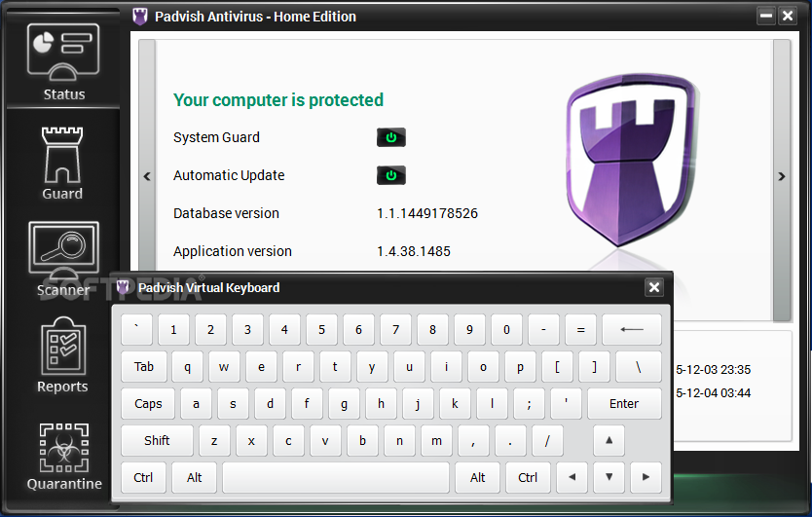Click the l key
Viewport: 812px width, 517px height.
tap(492, 403)
